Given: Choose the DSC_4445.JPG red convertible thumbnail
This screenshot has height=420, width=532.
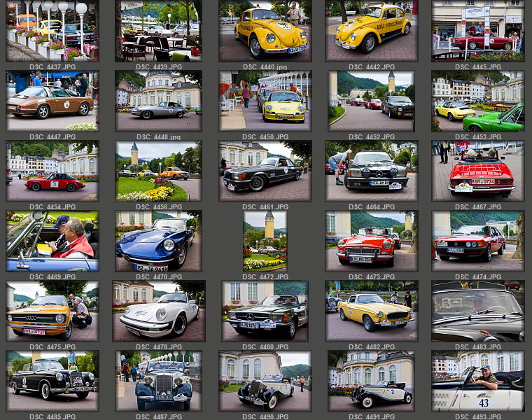Looking at the screenshot, I should pyautogui.click(x=477, y=31).
